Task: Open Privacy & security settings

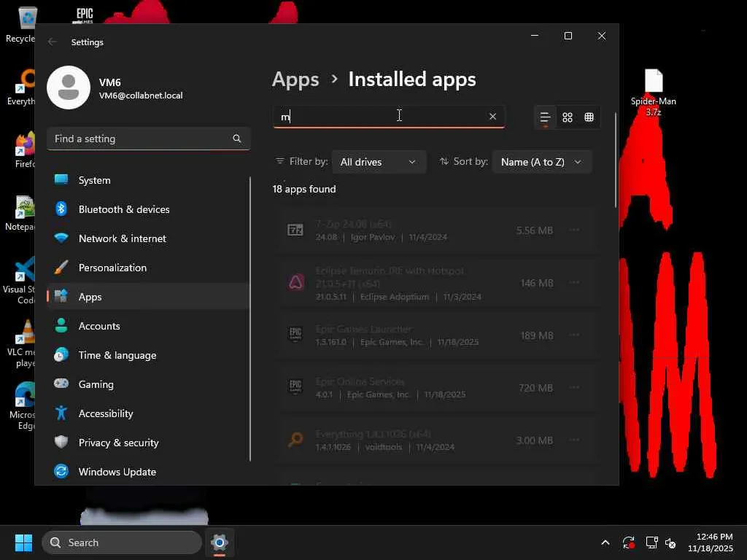Action: point(148,443)
